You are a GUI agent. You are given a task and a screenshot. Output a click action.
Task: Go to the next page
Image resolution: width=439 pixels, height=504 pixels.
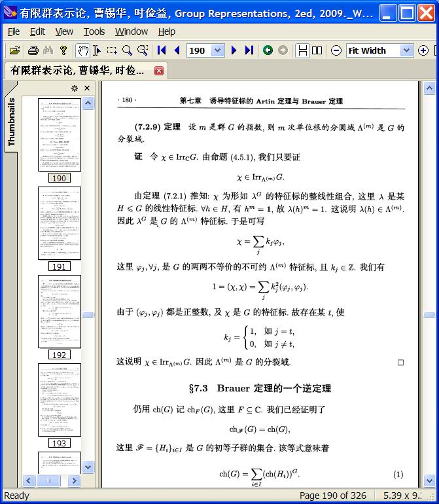tap(234, 50)
